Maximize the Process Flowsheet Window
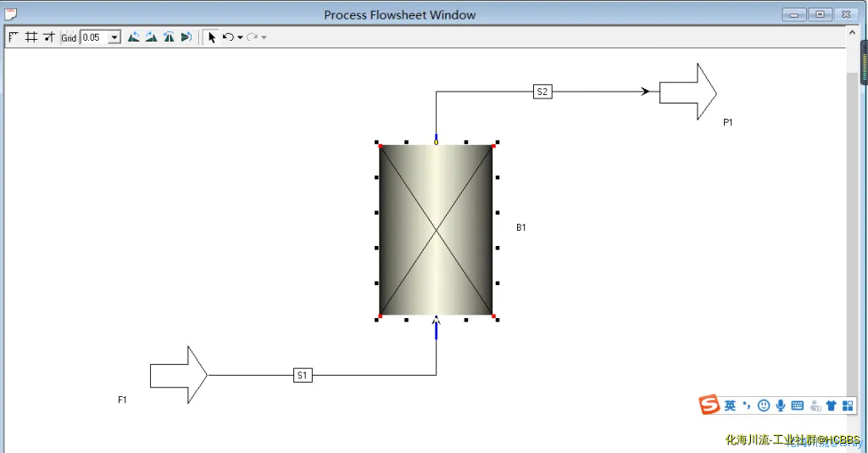868x453 pixels. (x=820, y=15)
